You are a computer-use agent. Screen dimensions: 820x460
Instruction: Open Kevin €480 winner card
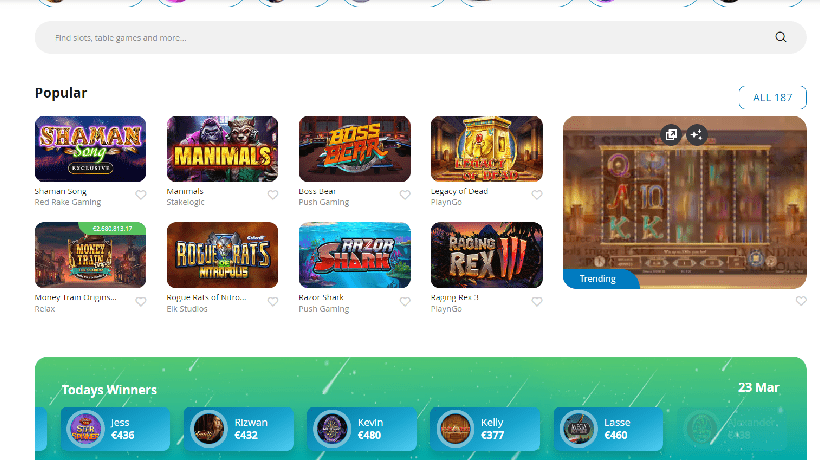[x=362, y=429]
